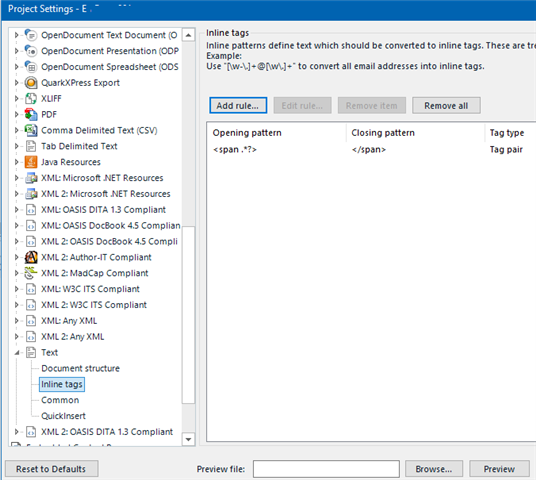The height and width of the screenshot is (480, 536).
Task: Expand the PDF tree node
Action: [16, 114]
